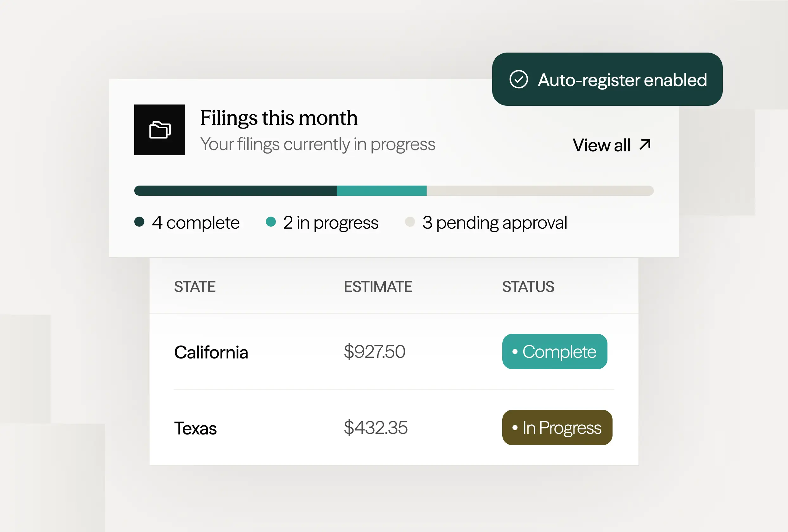The image size is (788, 532).
Task: Click the STATE column header
Action: pos(195,287)
